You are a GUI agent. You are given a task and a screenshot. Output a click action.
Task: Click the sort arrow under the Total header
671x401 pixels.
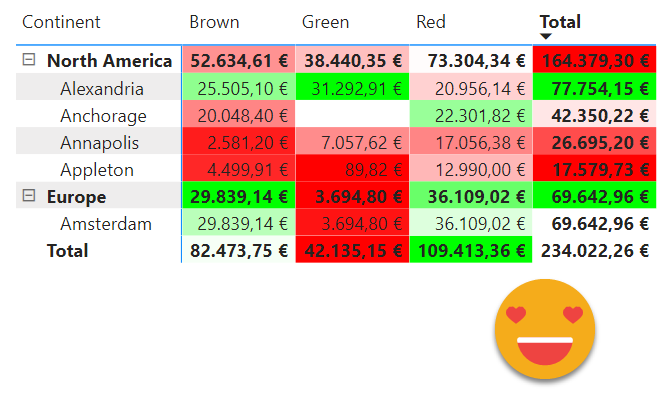tap(546, 37)
